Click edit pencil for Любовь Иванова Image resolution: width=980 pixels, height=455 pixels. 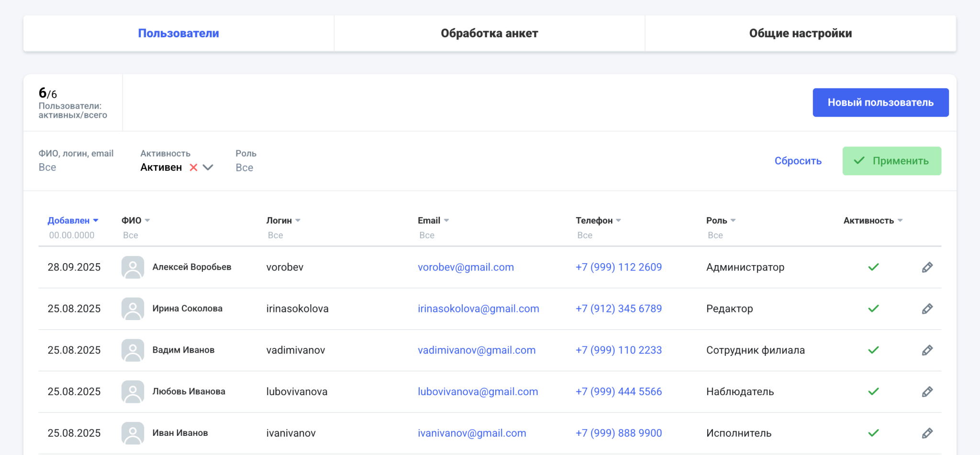(927, 392)
